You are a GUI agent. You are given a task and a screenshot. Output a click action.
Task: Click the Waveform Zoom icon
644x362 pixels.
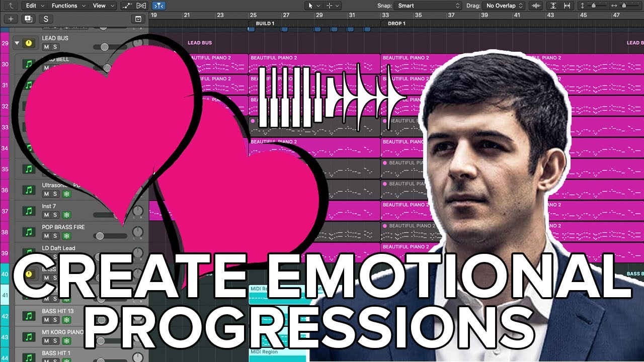tap(537, 6)
